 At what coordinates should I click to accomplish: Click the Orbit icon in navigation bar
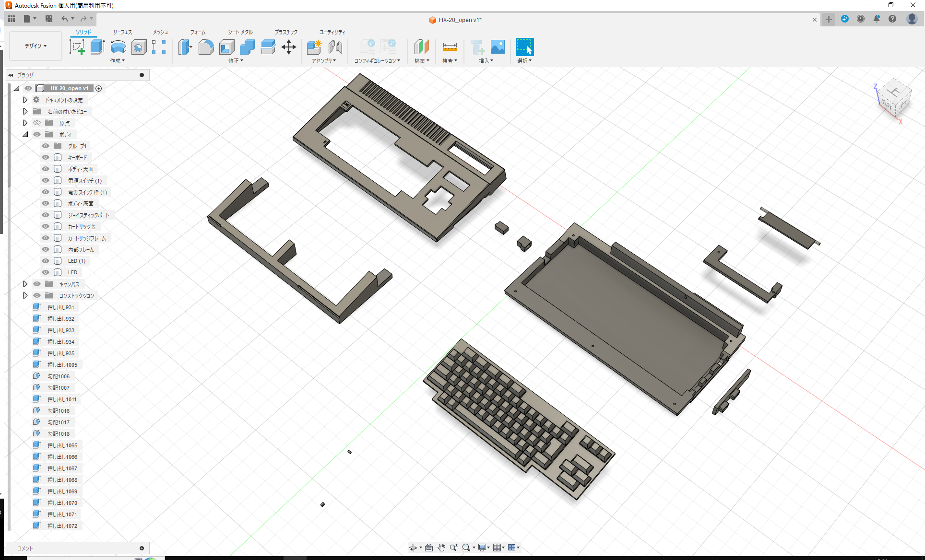[414, 547]
